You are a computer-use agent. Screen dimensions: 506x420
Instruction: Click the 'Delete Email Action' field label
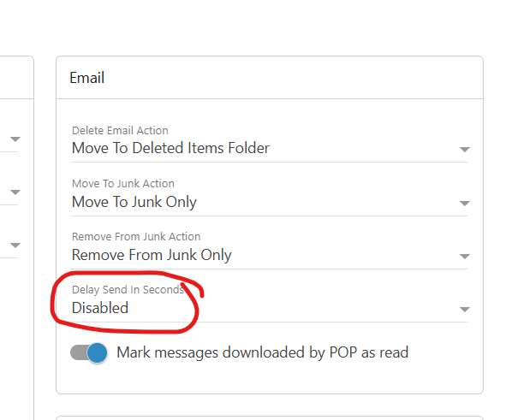(120, 131)
